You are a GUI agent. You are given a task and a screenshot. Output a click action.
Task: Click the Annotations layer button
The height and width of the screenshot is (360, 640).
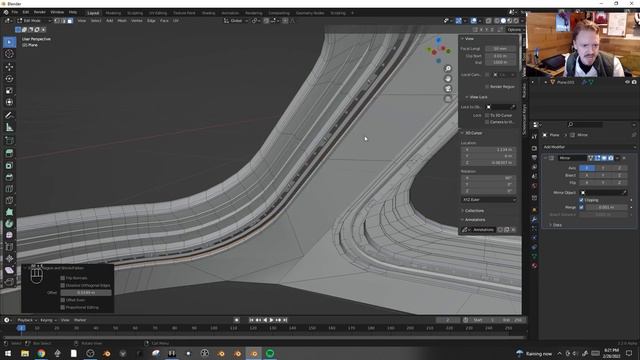point(483,230)
